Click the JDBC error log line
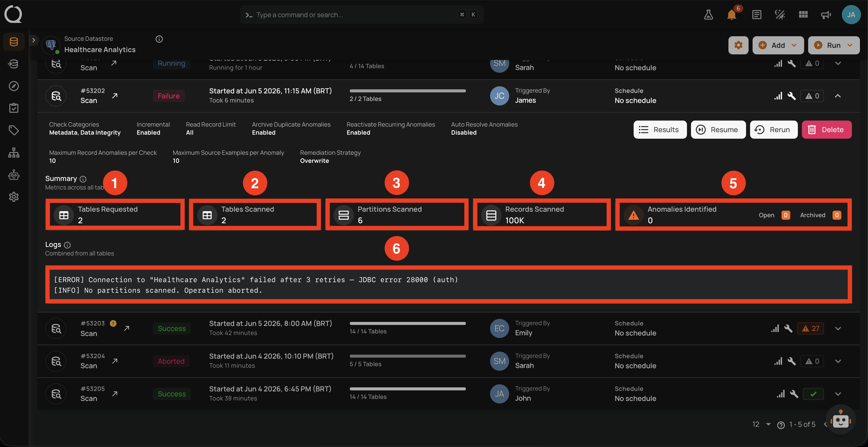Viewport: 868px width, 447px height. [x=256, y=279]
